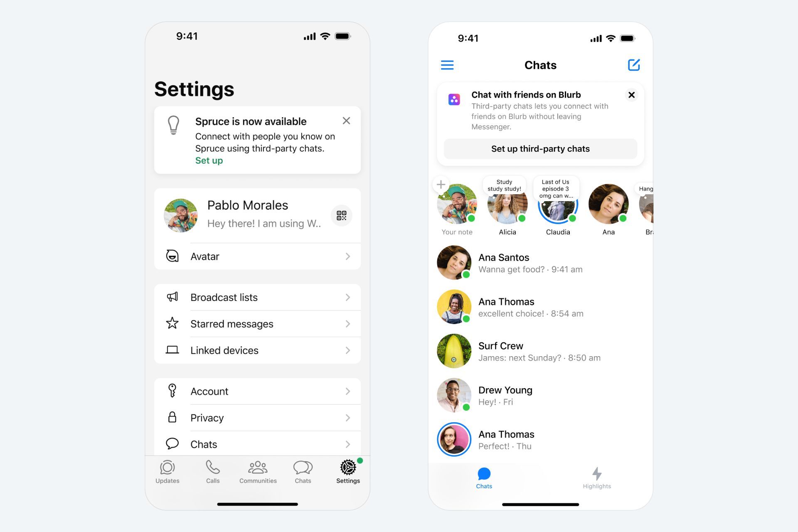This screenshot has width=798, height=532.
Task: Open Starred messages settings
Action: tap(258, 324)
